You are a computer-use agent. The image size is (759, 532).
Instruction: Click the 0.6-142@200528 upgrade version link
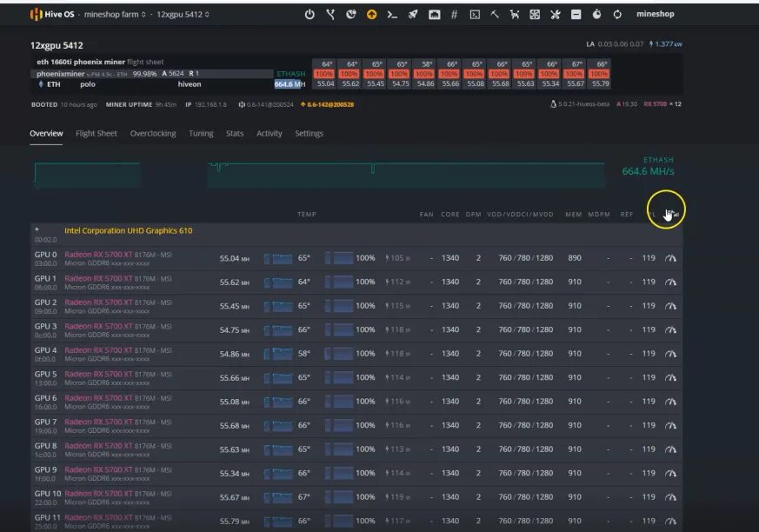coord(327,104)
